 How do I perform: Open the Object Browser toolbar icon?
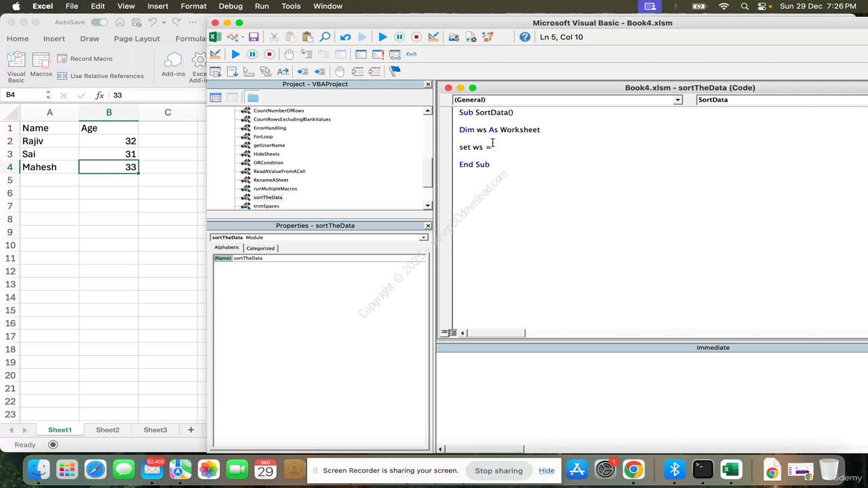[487, 37]
